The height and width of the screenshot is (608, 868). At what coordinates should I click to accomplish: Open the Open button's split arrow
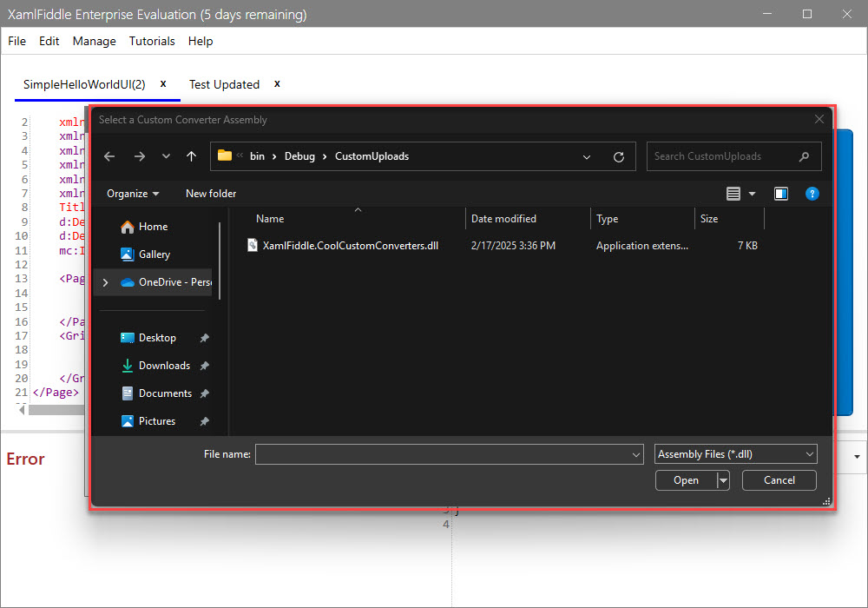723,480
